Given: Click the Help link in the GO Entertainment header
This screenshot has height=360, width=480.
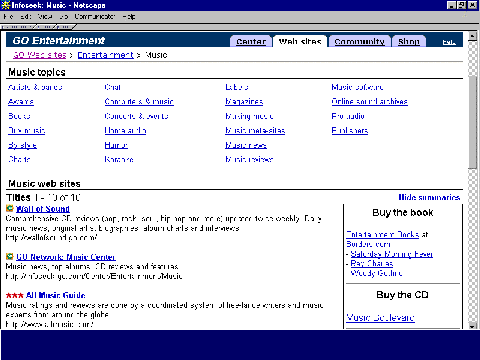Looking at the screenshot, I should pyautogui.click(x=449, y=42).
